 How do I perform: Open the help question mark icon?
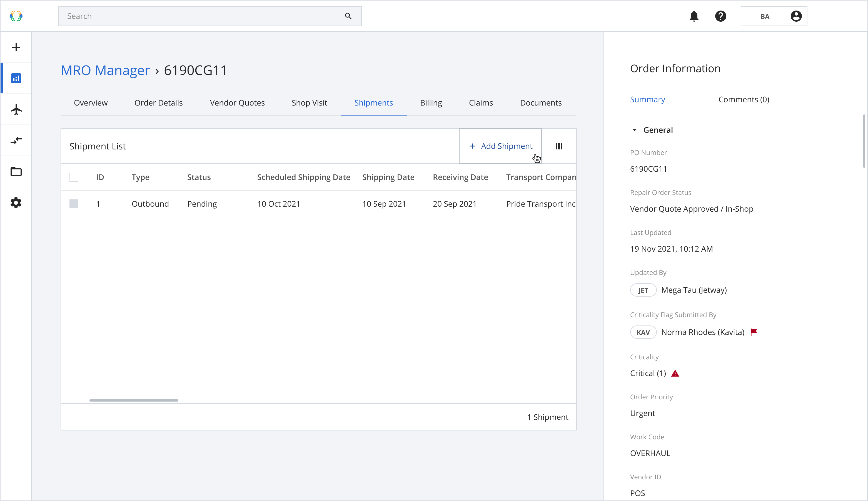[720, 16]
